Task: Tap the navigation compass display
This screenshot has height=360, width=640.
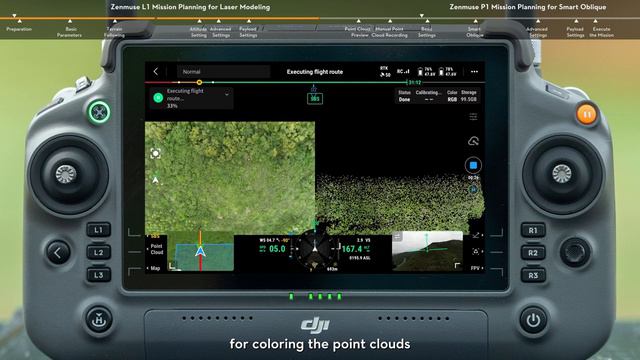Action: tap(315, 248)
